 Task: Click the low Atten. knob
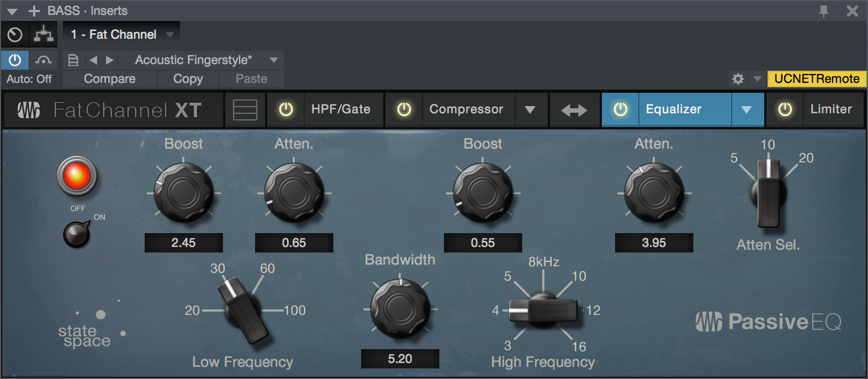294,193
